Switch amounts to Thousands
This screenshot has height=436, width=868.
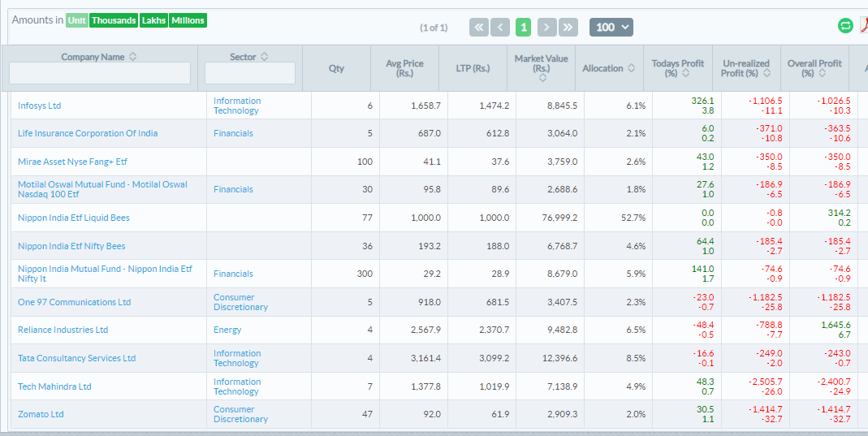[114, 20]
